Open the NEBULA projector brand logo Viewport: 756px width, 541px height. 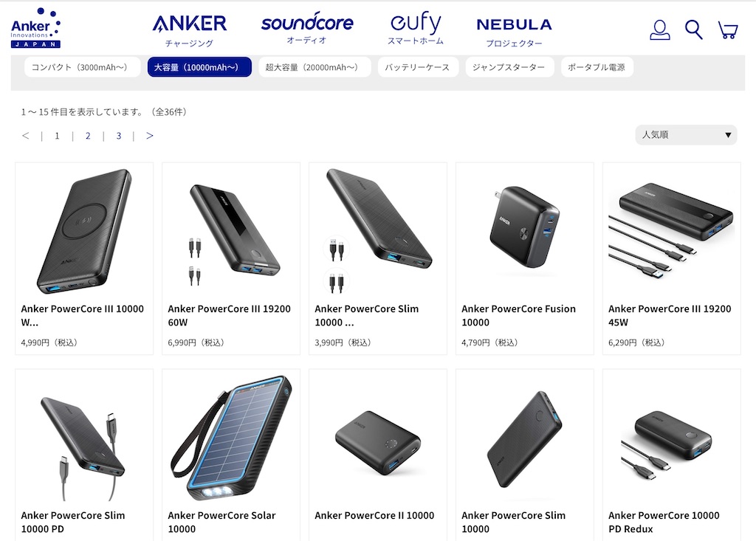pyautogui.click(x=514, y=32)
